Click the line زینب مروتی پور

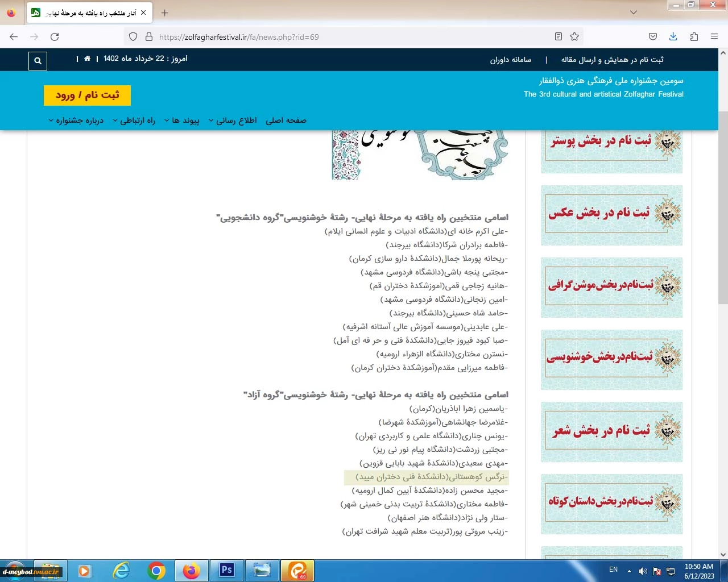[x=425, y=531]
